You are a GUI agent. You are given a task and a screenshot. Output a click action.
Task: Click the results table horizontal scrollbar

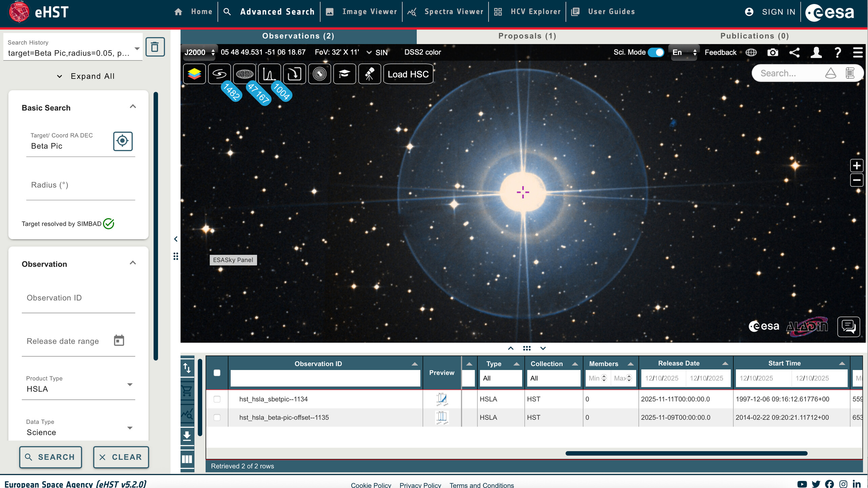[x=686, y=453]
